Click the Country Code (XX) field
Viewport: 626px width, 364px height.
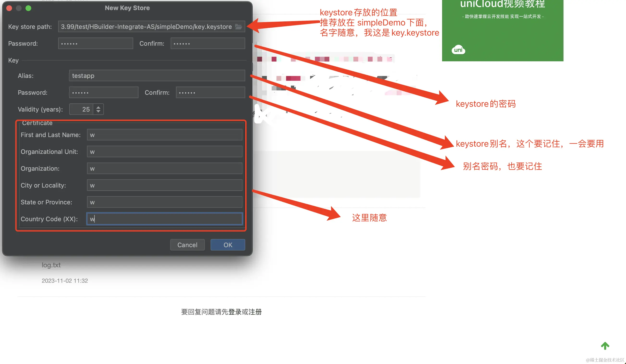click(x=164, y=219)
